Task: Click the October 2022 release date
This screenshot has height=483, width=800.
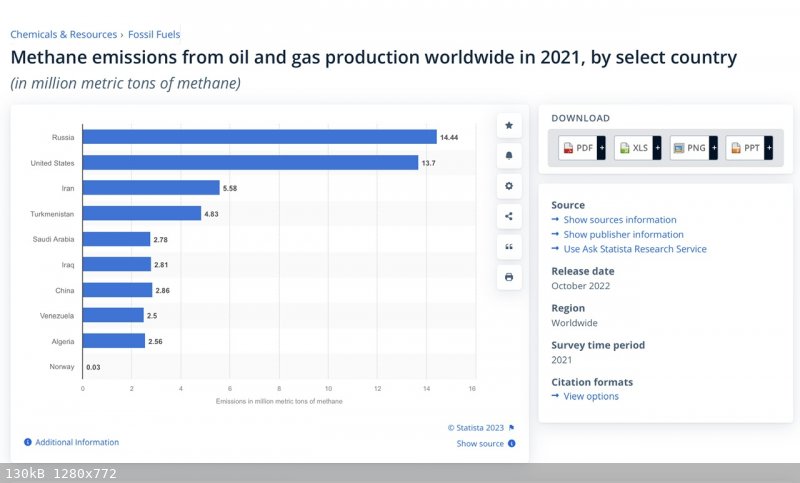Action: pos(581,286)
